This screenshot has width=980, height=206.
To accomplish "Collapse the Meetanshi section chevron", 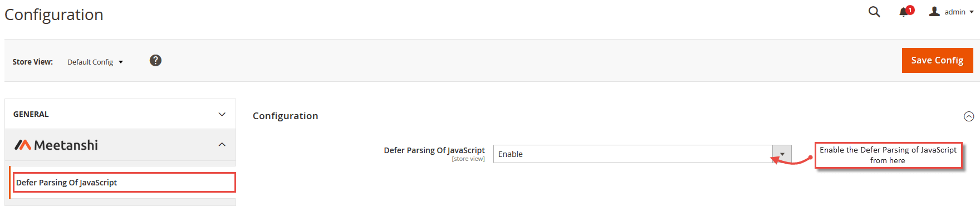I will coord(222,145).
